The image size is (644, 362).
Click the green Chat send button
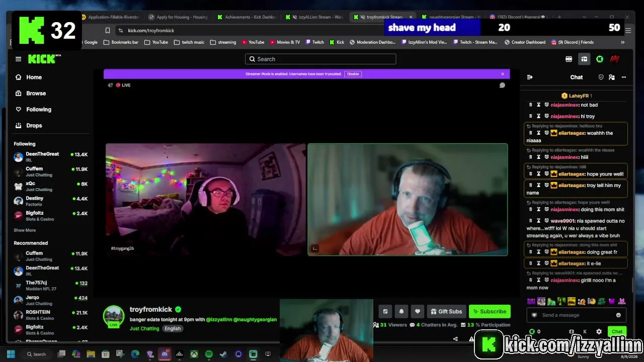pyautogui.click(x=617, y=331)
